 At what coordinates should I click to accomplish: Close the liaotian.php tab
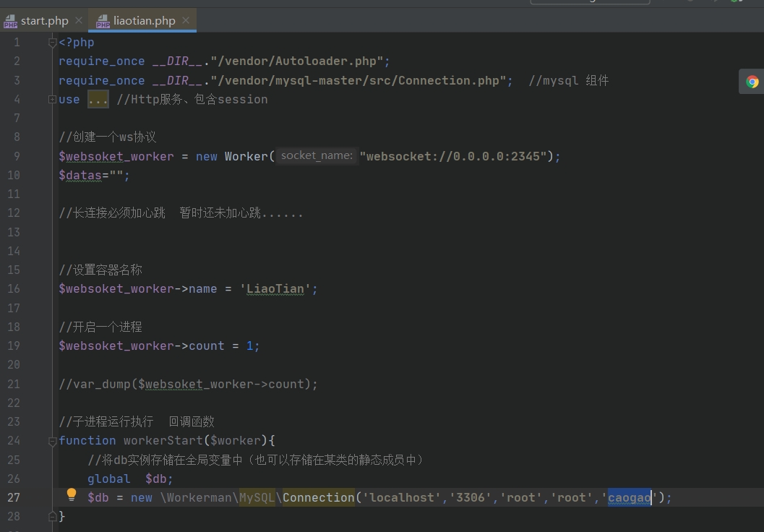186,20
